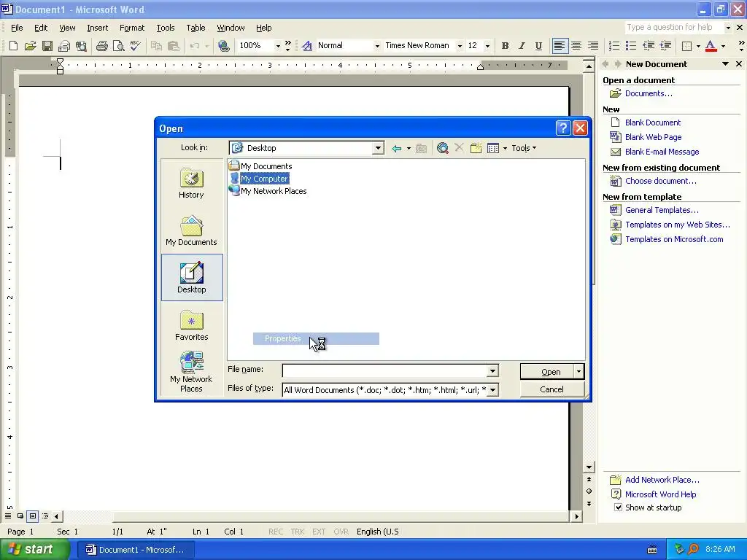Image resolution: width=747 pixels, height=560 pixels.
Task: Select Favorites in the places bar
Action: 192,325
